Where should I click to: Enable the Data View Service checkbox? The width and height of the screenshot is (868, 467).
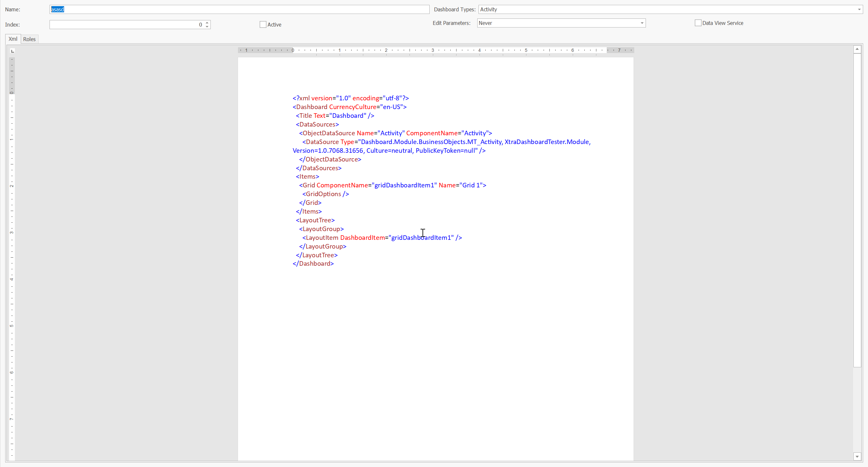coord(698,23)
